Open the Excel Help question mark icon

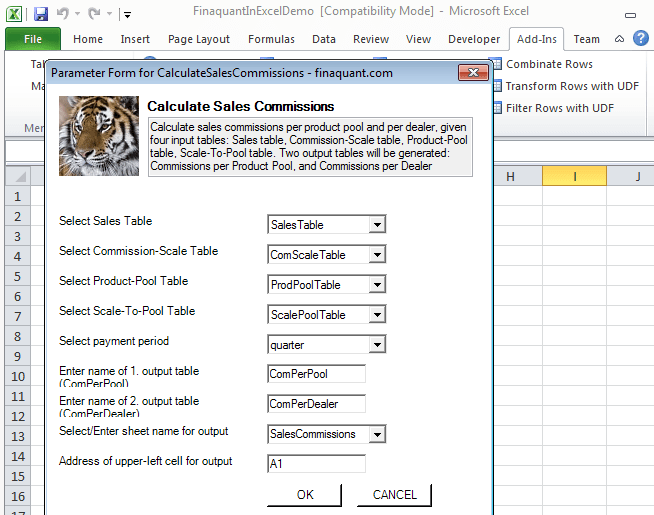point(641,39)
